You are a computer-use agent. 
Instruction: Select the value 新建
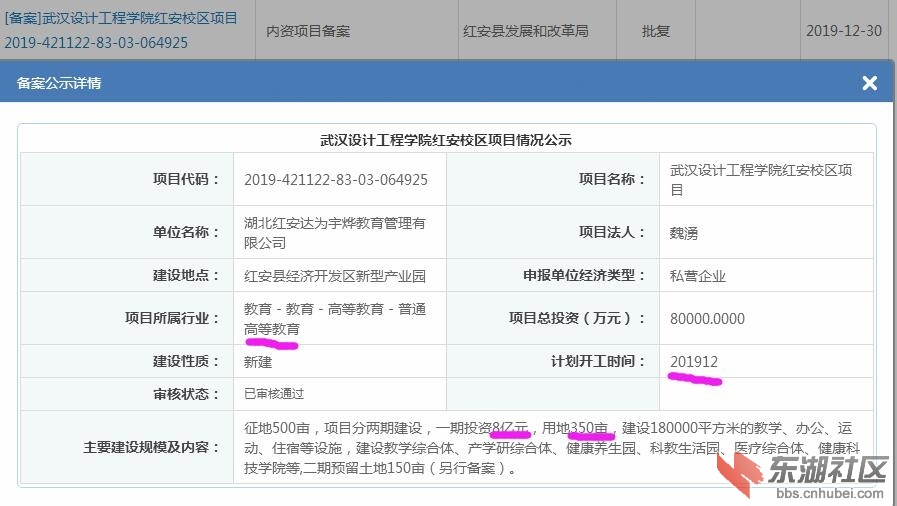pyautogui.click(x=258, y=362)
